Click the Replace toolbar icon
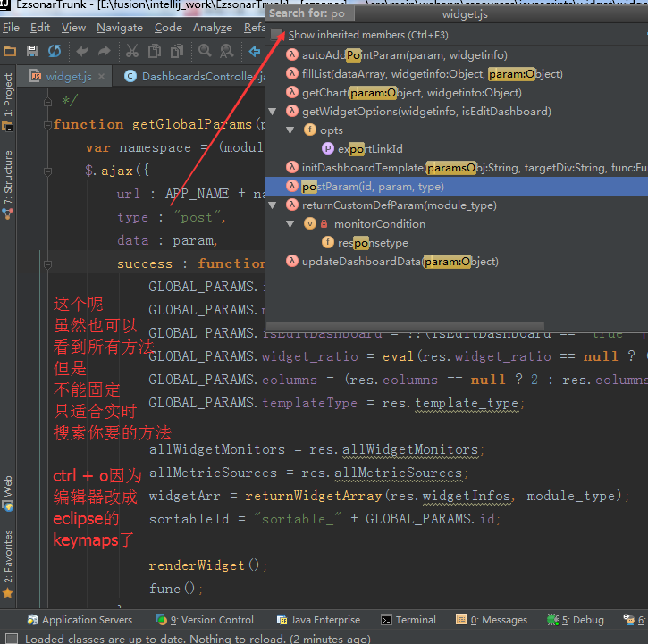 [226, 51]
